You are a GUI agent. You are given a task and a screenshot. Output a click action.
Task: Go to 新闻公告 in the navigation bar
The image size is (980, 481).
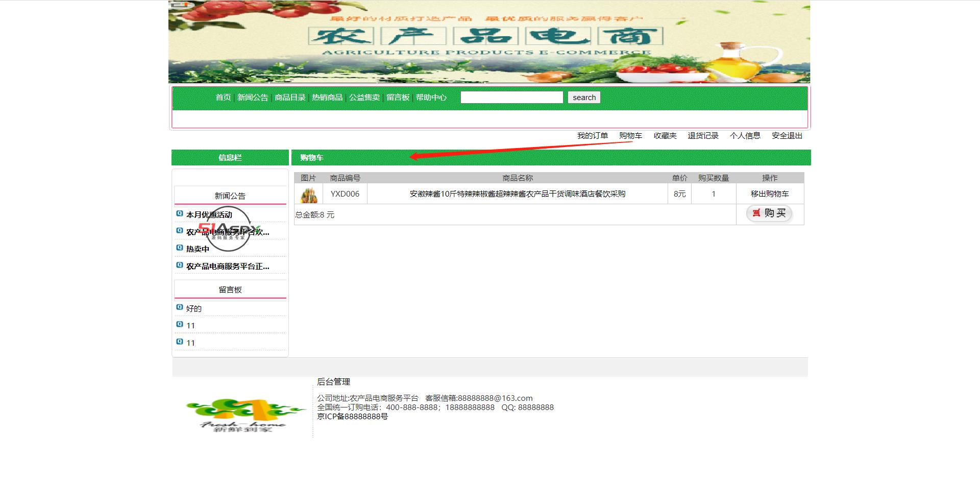[253, 98]
